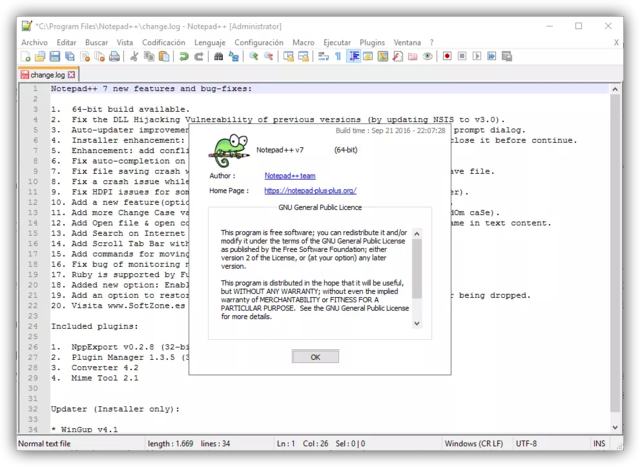Save the file with the single floppy disk icon
The width and height of the screenshot is (640, 467).
click(x=55, y=56)
